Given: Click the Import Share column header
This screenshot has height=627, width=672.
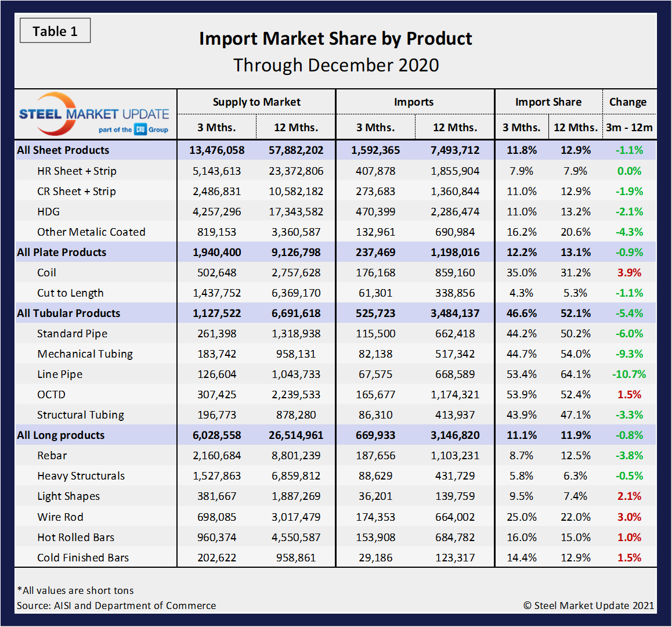Looking at the screenshot, I should click(x=548, y=102).
